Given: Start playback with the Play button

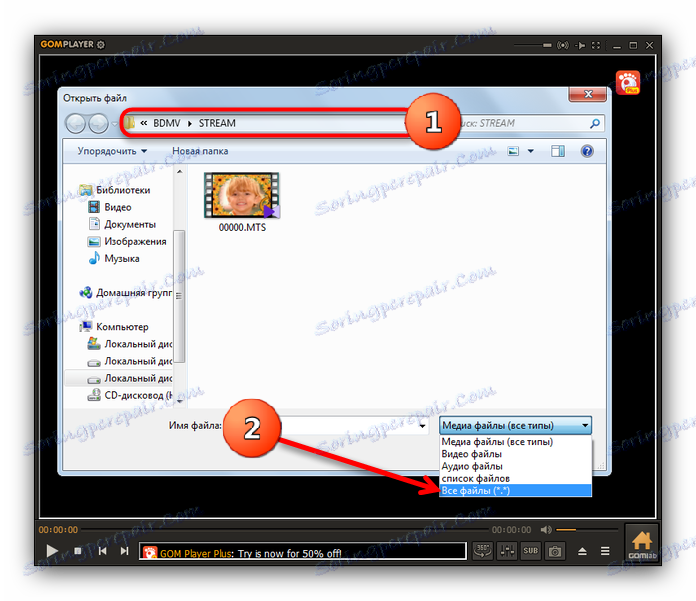Looking at the screenshot, I should click(x=52, y=551).
